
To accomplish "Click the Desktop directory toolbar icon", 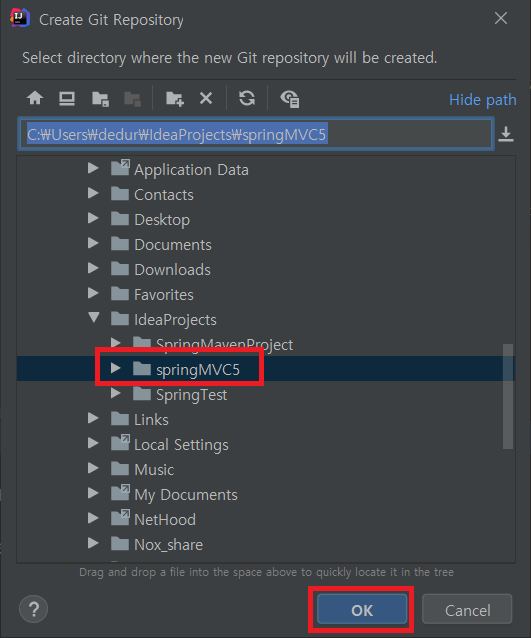I will click(67, 98).
